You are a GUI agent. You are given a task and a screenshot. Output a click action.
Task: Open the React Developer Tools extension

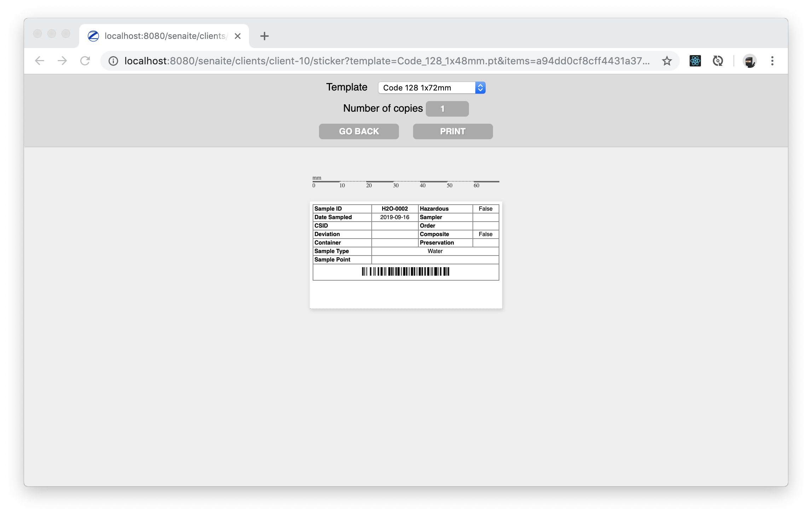click(695, 61)
